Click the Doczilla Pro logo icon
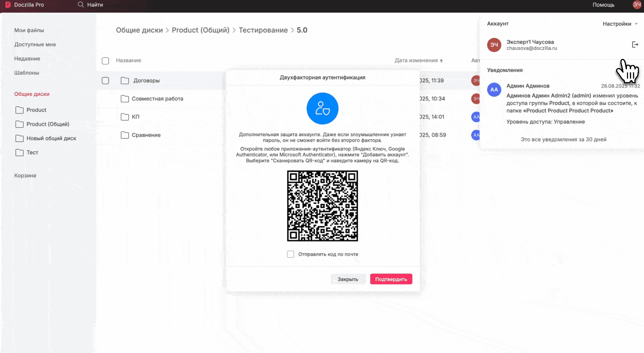Screen dimensions: 644x353 (8, 5)
